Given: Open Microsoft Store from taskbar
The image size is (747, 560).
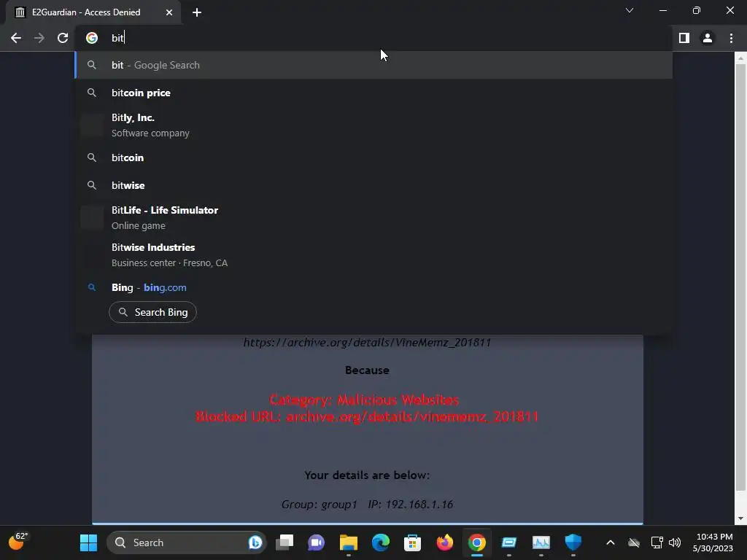Looking at the screenshot, I should coord(413,542).
